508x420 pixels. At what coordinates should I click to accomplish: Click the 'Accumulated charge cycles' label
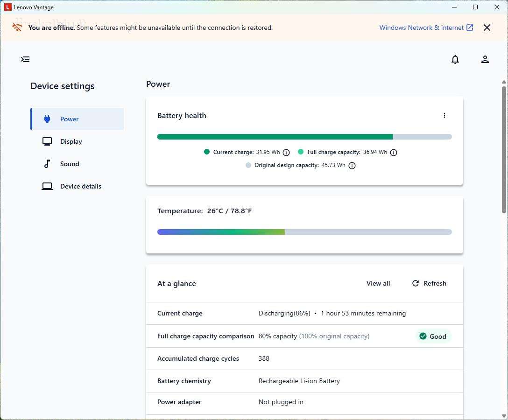pyautogui.click(x=198, y=358)
